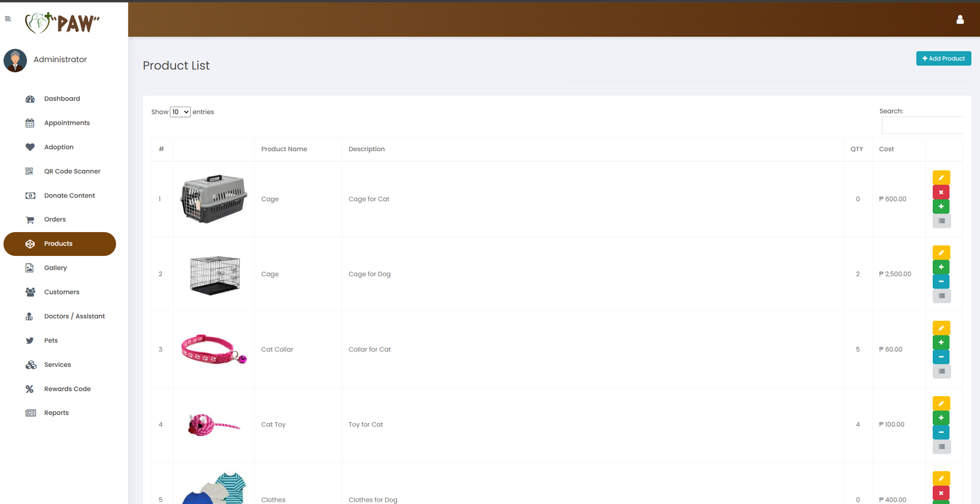The image size is (980, 504).
Task: Click the blue minus stock icon for Cat Collar
Action: pos(941,357)
